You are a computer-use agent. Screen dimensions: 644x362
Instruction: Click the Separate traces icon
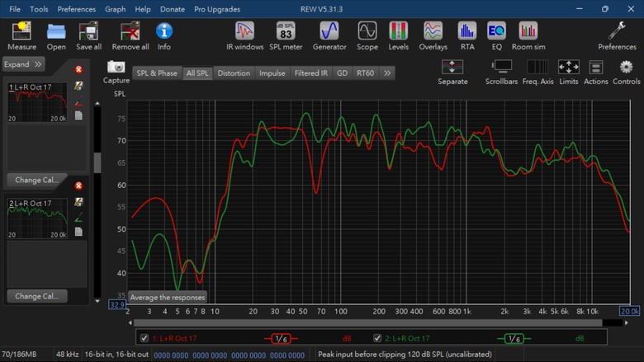coord(452,67)
